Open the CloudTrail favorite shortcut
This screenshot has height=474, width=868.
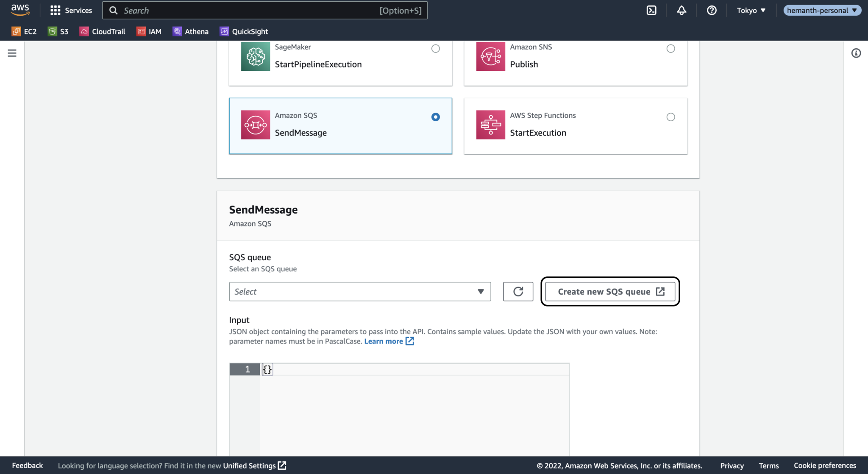102,31
